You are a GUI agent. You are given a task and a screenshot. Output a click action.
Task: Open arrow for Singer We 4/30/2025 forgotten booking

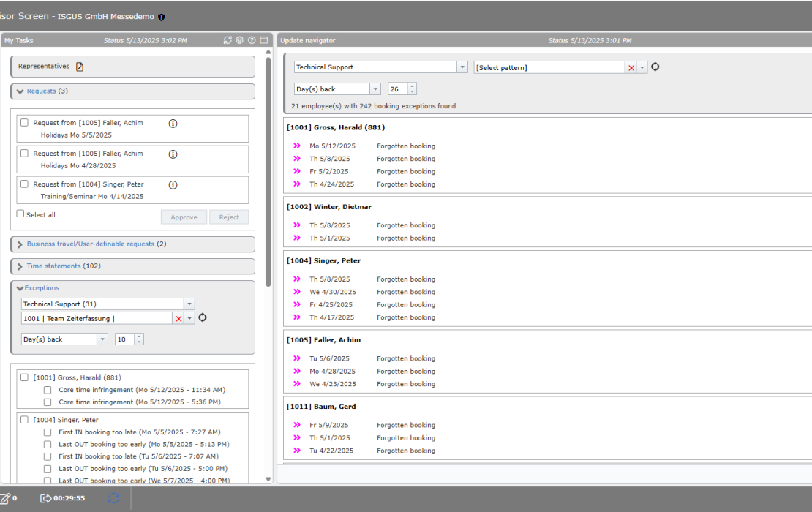tap(297, 291)
